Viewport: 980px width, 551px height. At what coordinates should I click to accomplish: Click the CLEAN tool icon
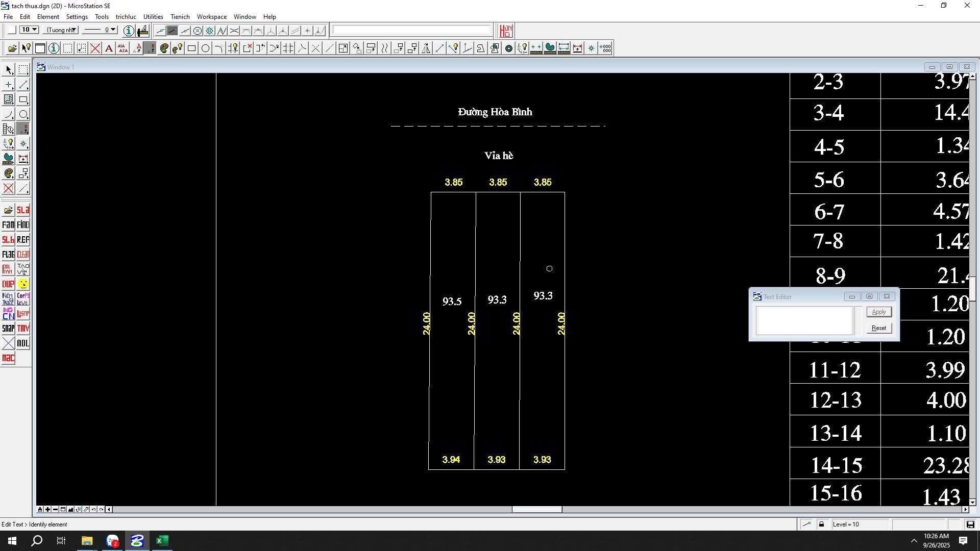tap(23, 255)
